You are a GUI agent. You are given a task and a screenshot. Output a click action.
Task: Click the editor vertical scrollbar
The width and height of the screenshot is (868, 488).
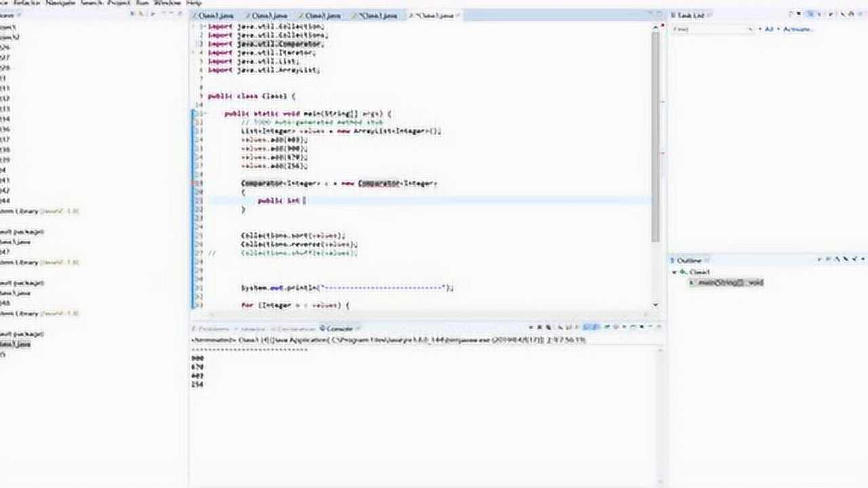coord(655,136)
